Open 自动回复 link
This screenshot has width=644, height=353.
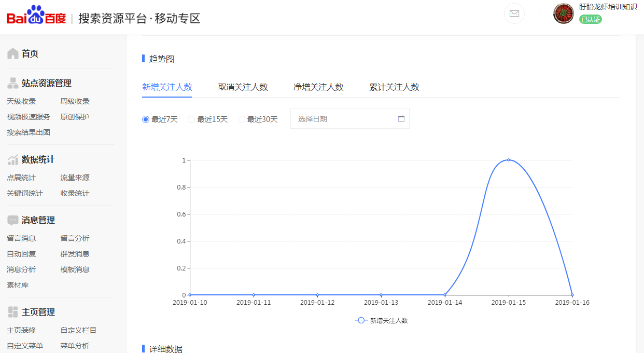pyautogui.click(x=21, y=254)
